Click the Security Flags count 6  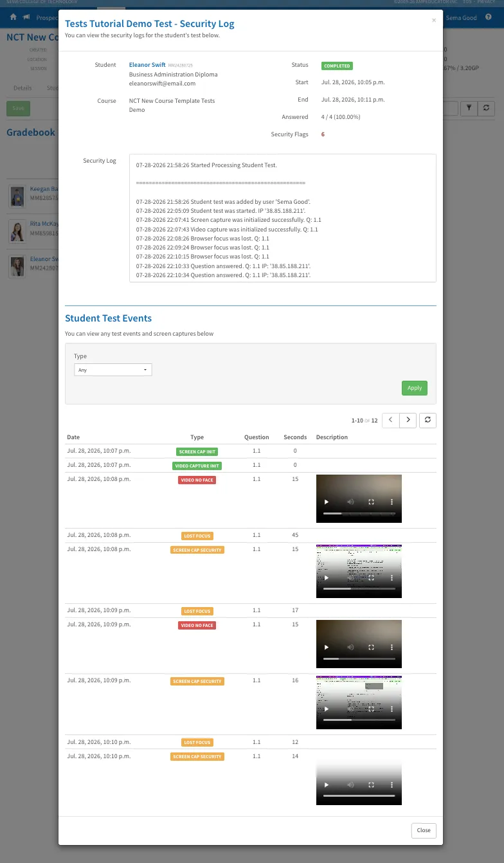coord(323,134)
